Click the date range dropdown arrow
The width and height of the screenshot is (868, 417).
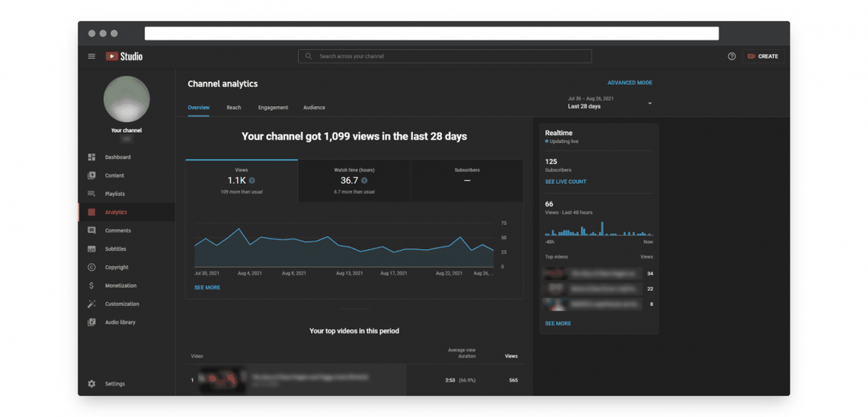point(650,104)
